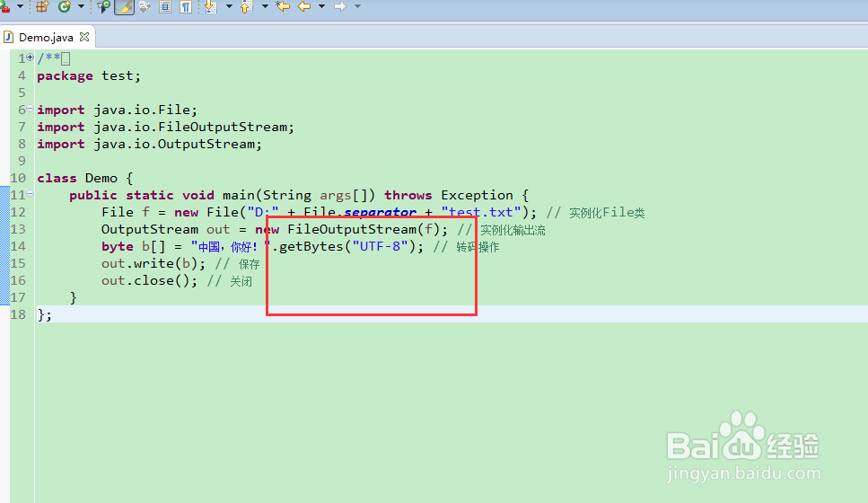Image resolution: width=868 pixels, height=503 pixels.
Task: Click the closing '};' on line 18
Action: [x=44, y=314]
